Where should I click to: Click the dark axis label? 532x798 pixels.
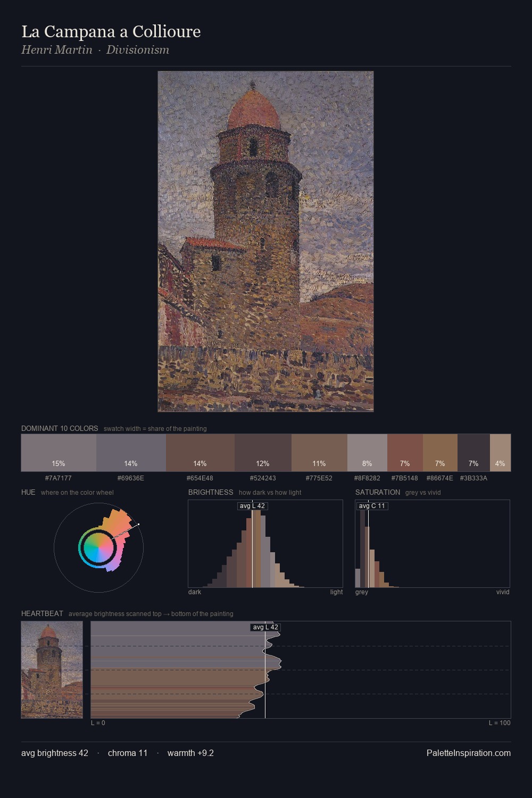click(x=195, y=592)
